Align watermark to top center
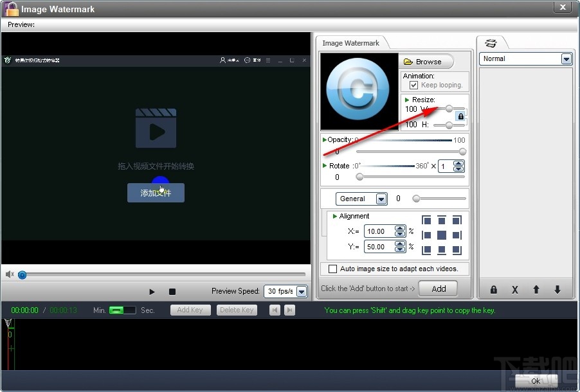 [x=441, y=220]
